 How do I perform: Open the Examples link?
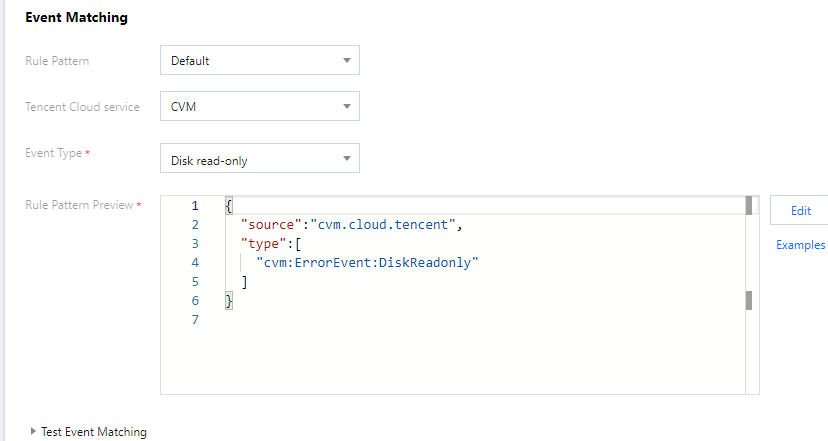(x=800, y=245)
